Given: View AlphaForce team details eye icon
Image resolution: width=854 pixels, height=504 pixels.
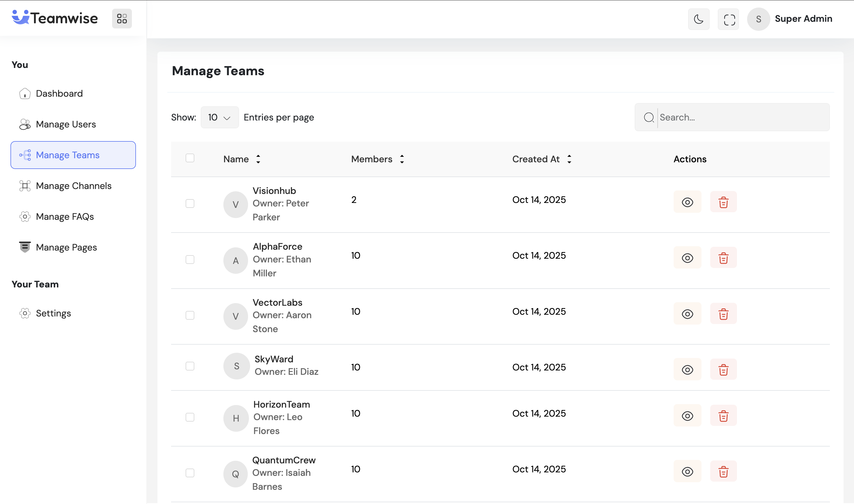Looking at the screenshot, I should click(687, 258).
